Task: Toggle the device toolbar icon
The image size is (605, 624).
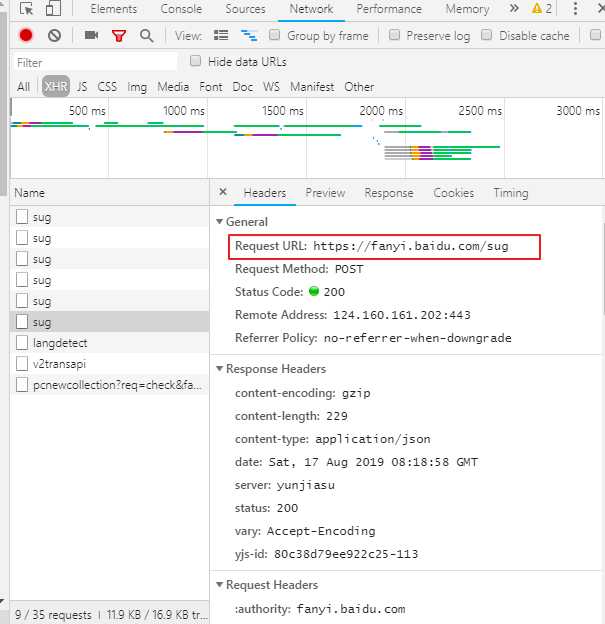Action: coord(53,8)
